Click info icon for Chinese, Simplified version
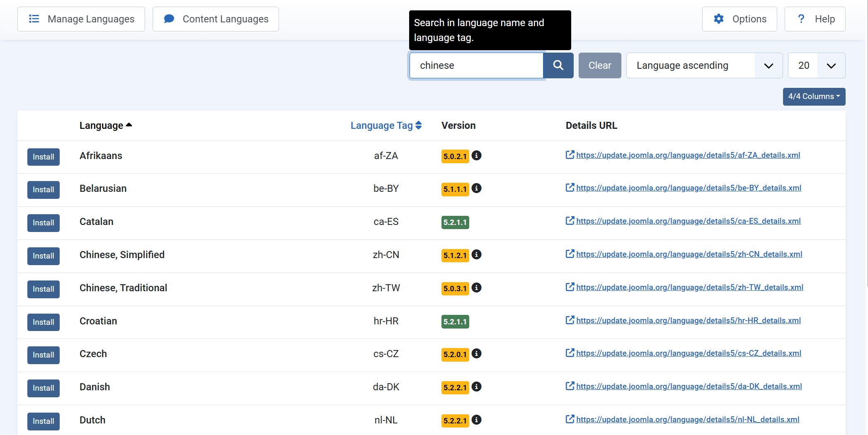This screenshot has height=435, width=868. coord(477,254)
